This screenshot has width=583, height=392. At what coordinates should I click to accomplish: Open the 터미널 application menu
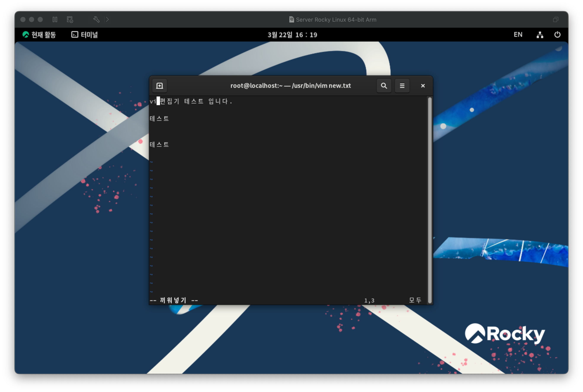pyautogui.click(x=85, y=35)
